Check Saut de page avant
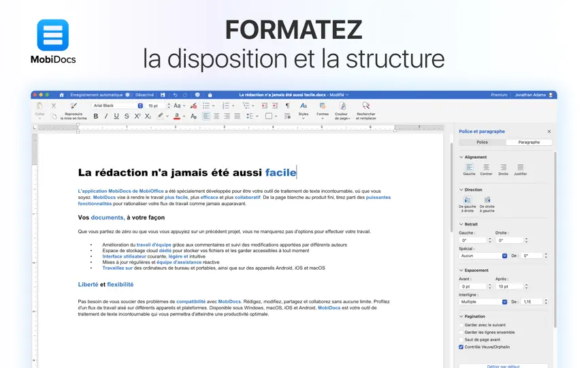Image resolution: width=588 pixels, height=368 pixels. (x=461, y=340)
